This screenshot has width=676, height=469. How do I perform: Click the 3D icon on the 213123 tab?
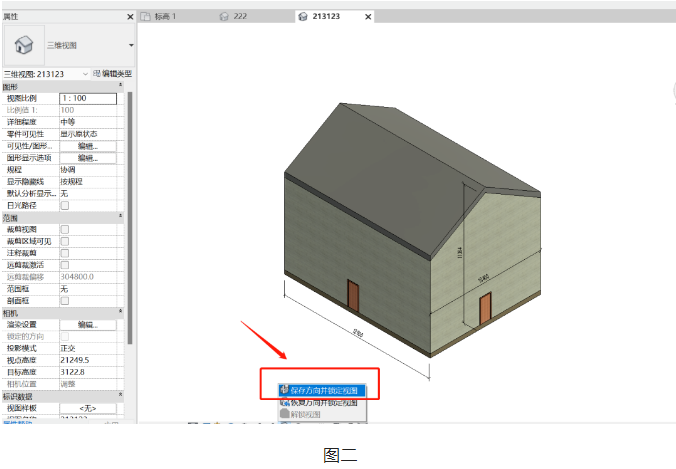(x=303, y=16)
